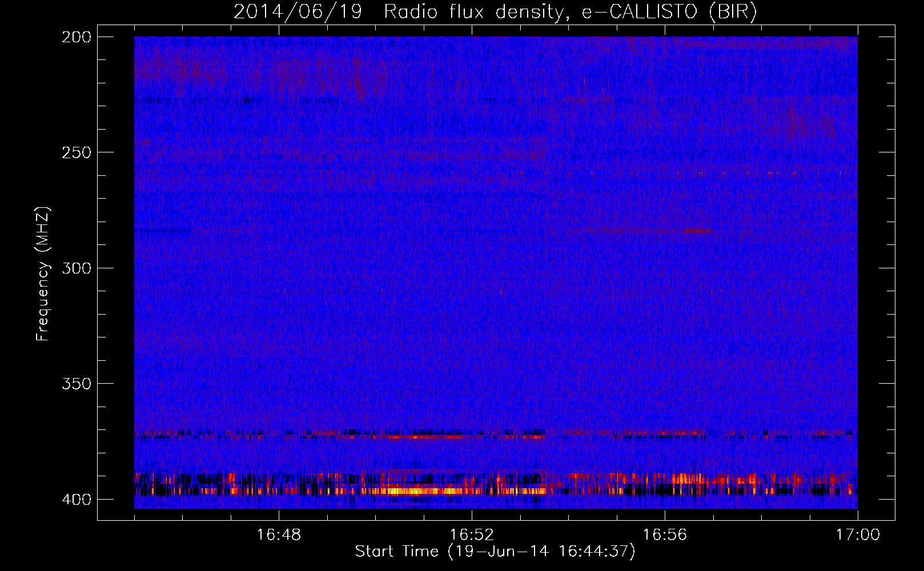
Task: Click the '16:52' time axis label
Action: pyautogui.click(x=472, y=535)
